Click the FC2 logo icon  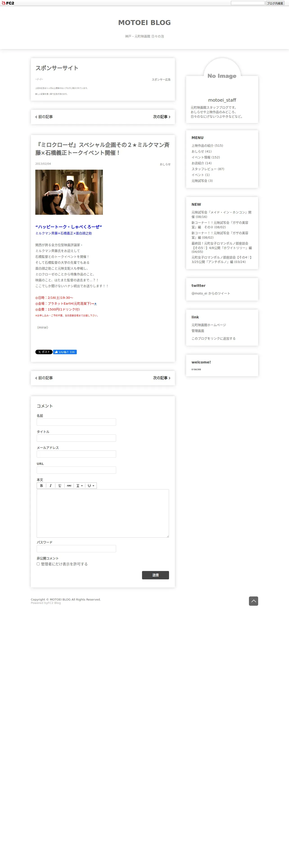tap(8, 3)
